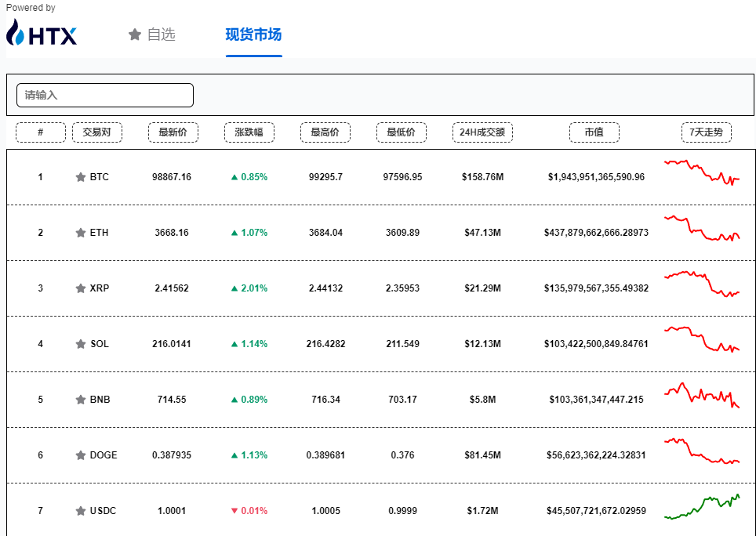Star the BNB trading pair
This screenshot has width=756, height=536.
pos(80,400)
